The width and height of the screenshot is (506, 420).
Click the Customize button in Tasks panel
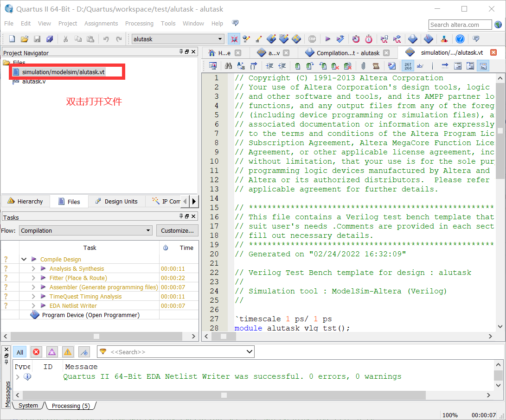(178, 230)
